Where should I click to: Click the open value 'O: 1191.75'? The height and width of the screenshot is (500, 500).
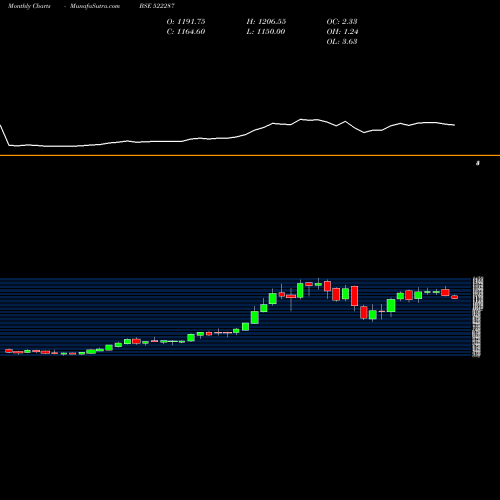click(186, 22)
